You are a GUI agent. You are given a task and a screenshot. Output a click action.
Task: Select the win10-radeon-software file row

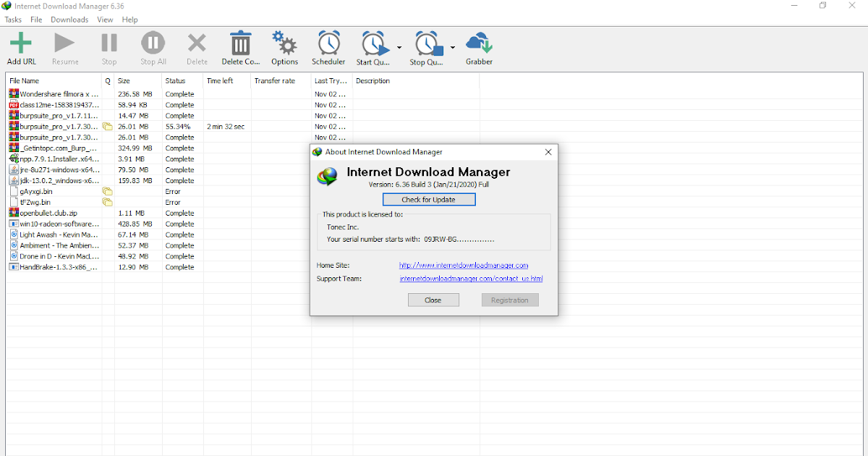coord(159,224)
